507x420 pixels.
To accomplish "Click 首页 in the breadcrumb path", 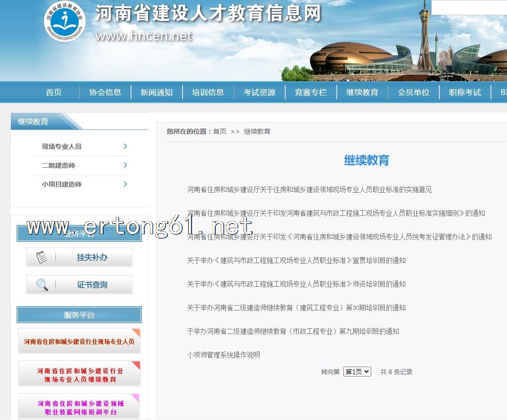I will pos(219,131).
